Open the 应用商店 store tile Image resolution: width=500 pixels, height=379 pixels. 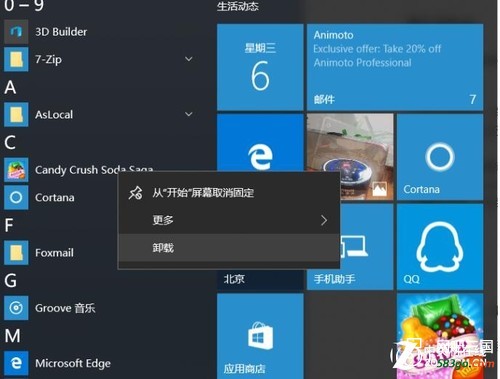(x=260, y=336)
